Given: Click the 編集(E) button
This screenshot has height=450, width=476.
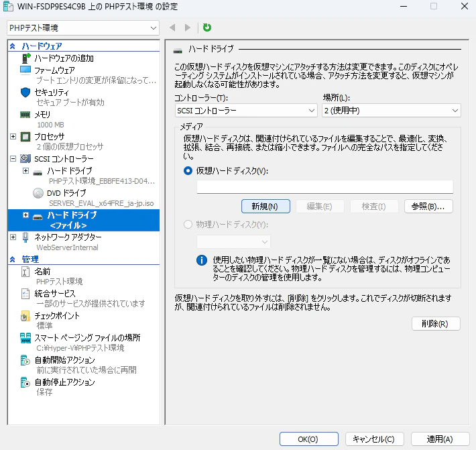Looking at the screenshot, I should [320, 207].
